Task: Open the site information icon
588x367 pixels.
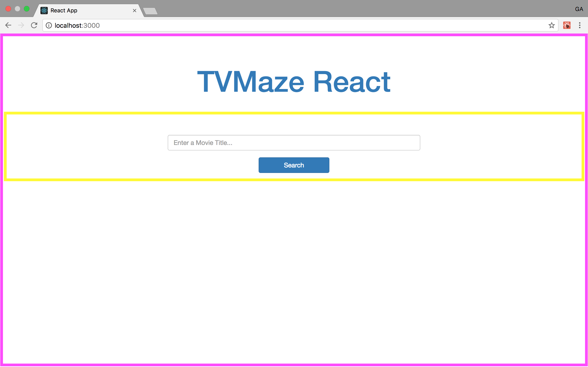Action: pyautogui.click(x=49, y=25)
